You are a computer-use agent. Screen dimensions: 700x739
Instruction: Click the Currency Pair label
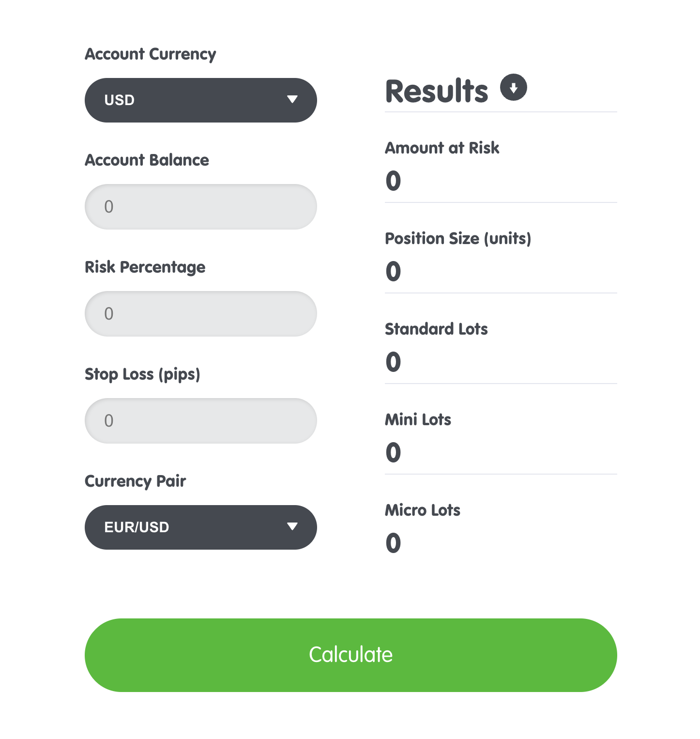click(x=136, y=481)
